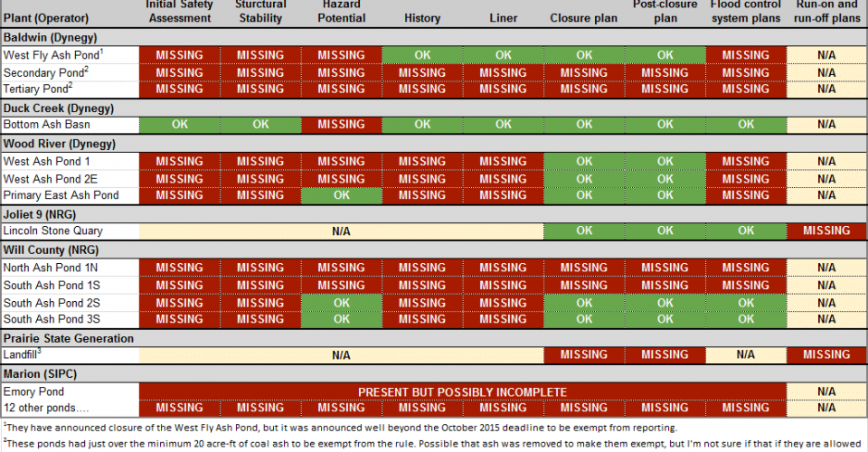The width and height of the screenshot is (868, 452).
Task: Click West Fly Ash Pond History OK cell
Action: [x=422, y=55]
